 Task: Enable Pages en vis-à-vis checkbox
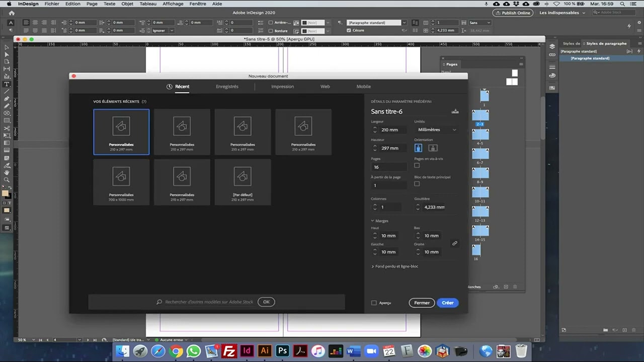coord(417,165)
